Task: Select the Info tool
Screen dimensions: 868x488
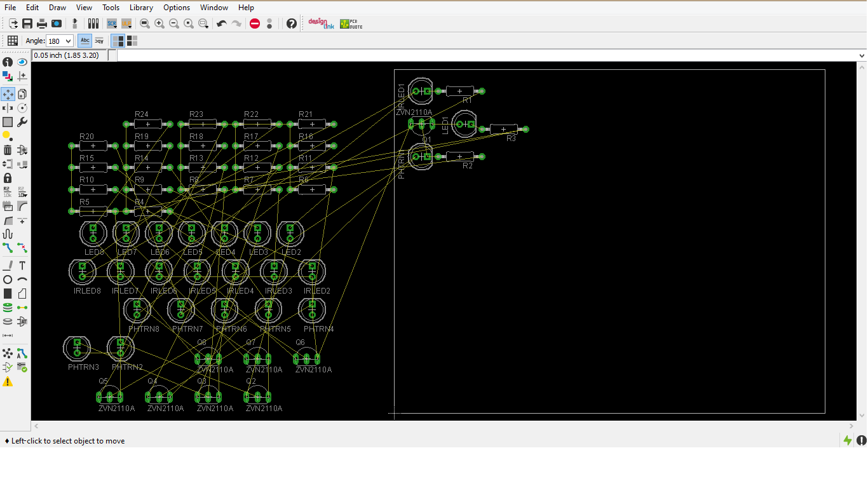Action: 7,62
